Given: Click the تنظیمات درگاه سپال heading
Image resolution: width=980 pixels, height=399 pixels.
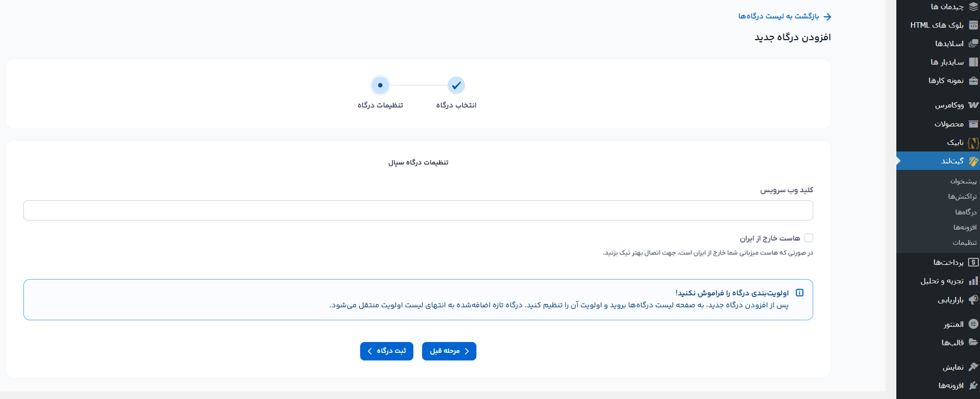Looking at the screenshot, I should coord(418,162).
